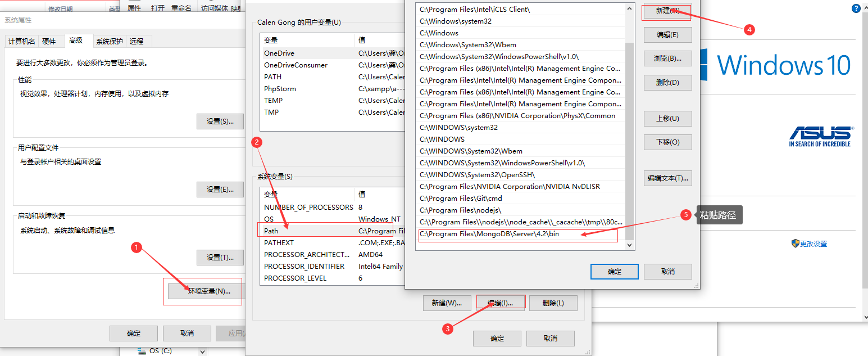Click 编辑(E) in the path editor dialog

click(667, 35)
